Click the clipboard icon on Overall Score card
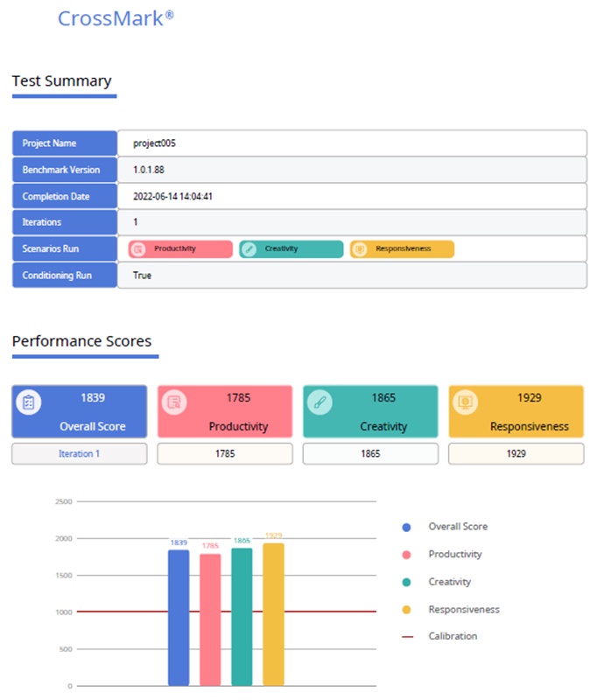Screen dimensions: 597x700 [29, 402]
